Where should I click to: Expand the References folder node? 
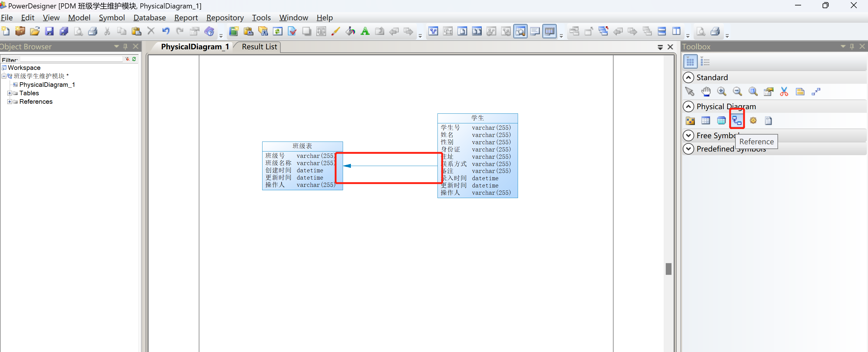pyautogui.click(x=9, y=102)
